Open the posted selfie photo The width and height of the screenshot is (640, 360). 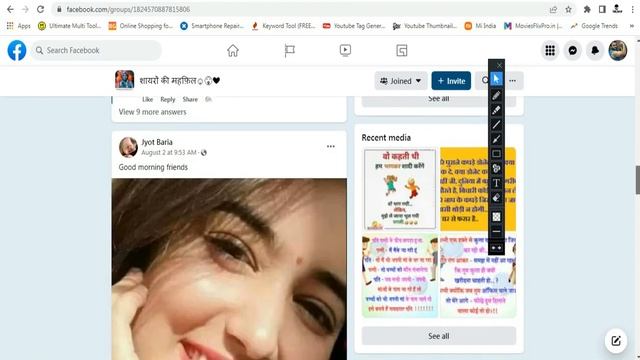pyautogui.click(x=229, y=269)
